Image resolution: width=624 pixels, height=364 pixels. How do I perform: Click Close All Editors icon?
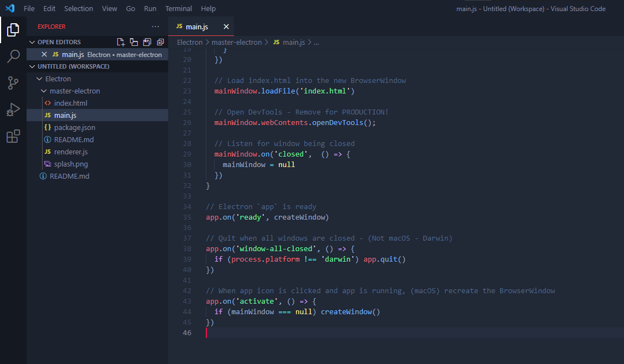coord(160,42)
